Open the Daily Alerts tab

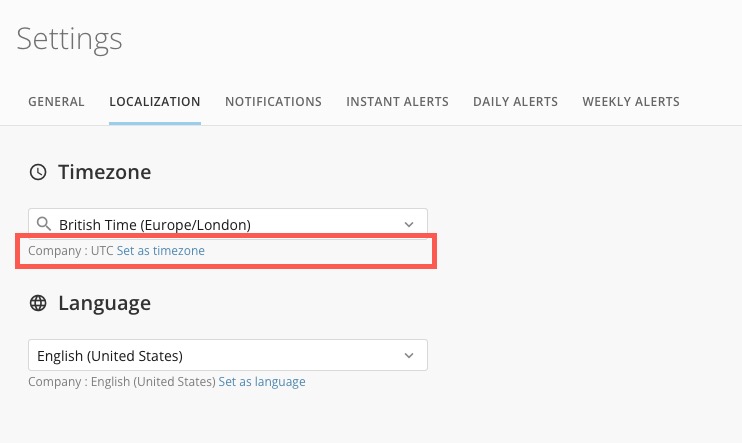coord(515,102)
